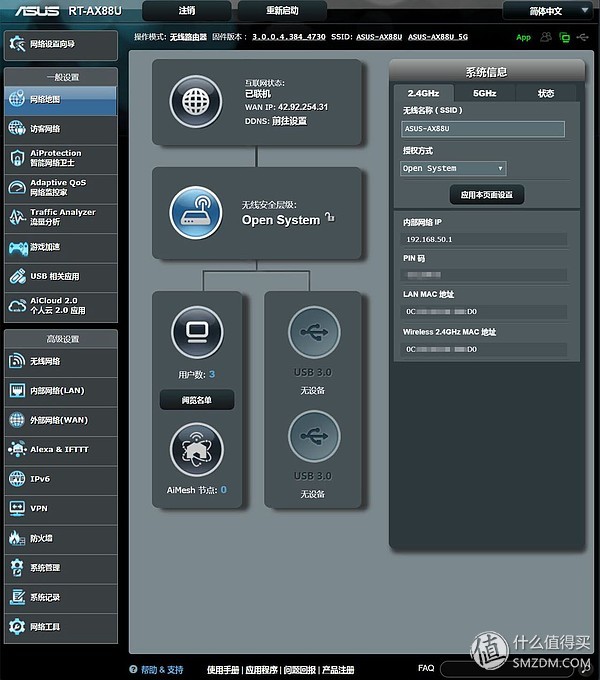Click the guest users icon in header
Image resolution: width=600 pixels, height=680 pixels.
point(546,37)
